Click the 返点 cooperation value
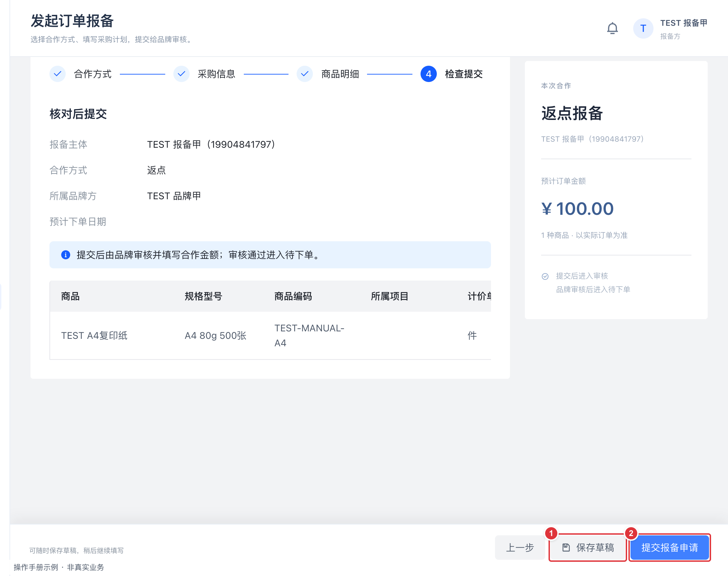The height and width of the screenshot is (576, 728). (x=156, y=170)
